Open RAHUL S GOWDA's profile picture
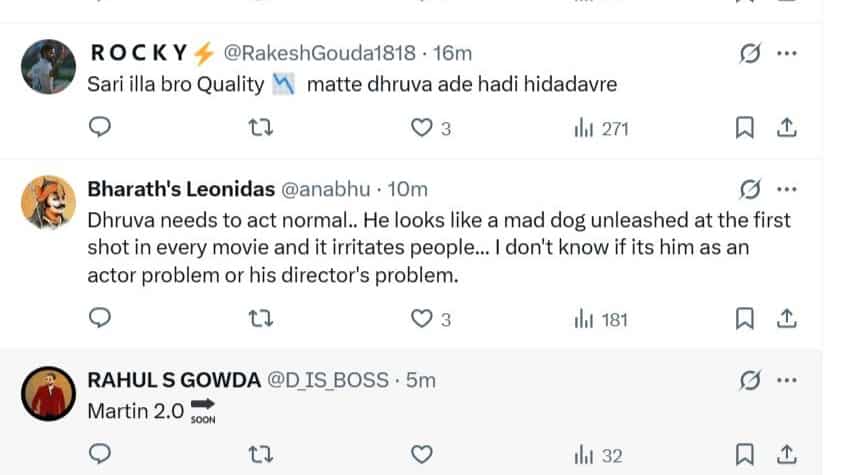 48,394
